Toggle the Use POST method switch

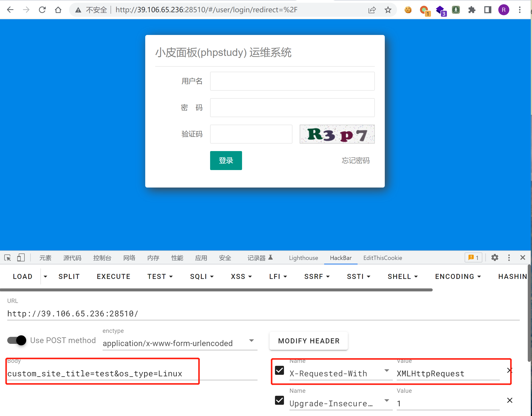pyautogui.click(x=17, y=340)
